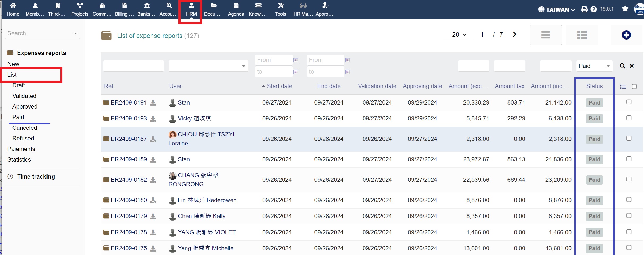Download PDF of expense report ER2409-0191
This screenshot has width=644, height=255.
pos(153,103)
